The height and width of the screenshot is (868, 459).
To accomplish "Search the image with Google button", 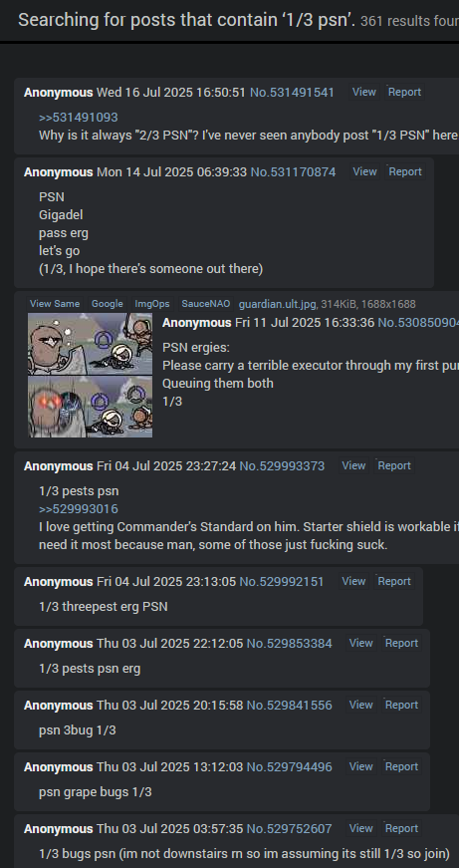I will coord(108,304).
